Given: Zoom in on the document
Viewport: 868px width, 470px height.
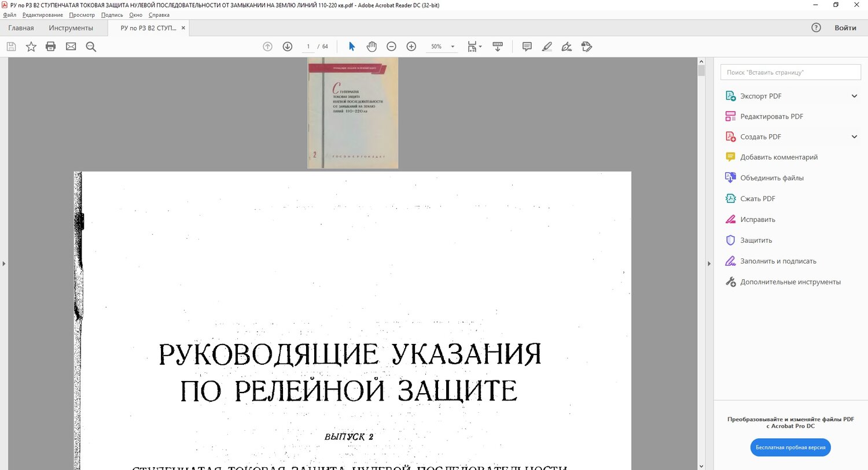Looking at the screenshot, I should [x=411, y=46].
